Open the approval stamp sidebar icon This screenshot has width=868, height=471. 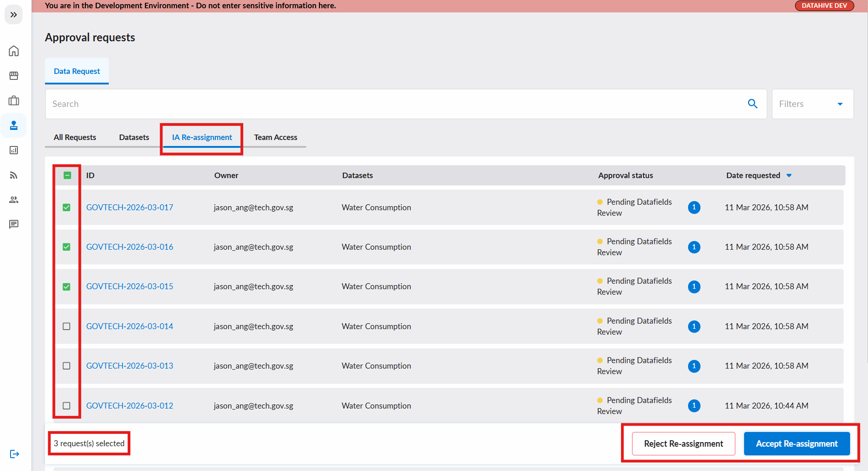click(x=14, y=125)
